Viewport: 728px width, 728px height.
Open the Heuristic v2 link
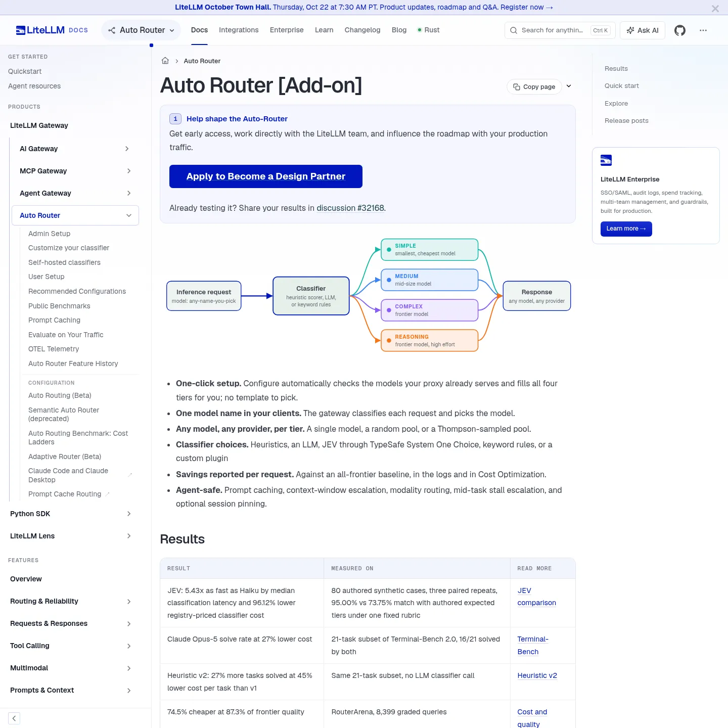point(537,675)
